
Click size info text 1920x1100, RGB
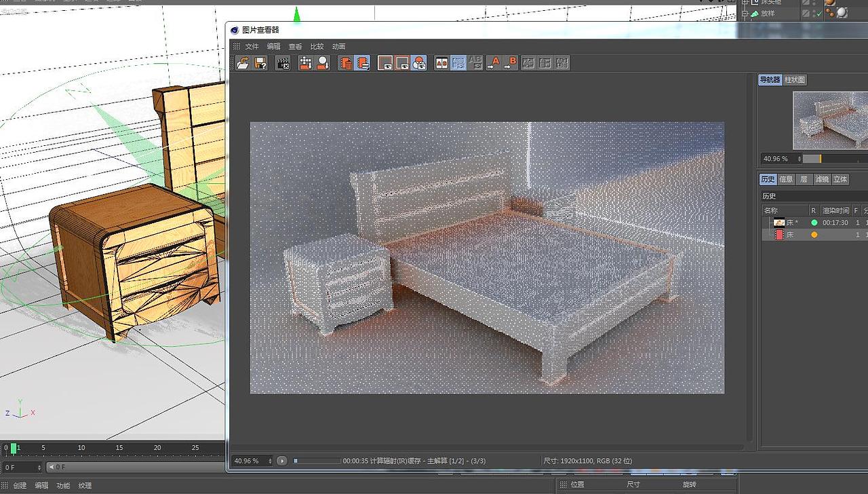click(585, 461)
